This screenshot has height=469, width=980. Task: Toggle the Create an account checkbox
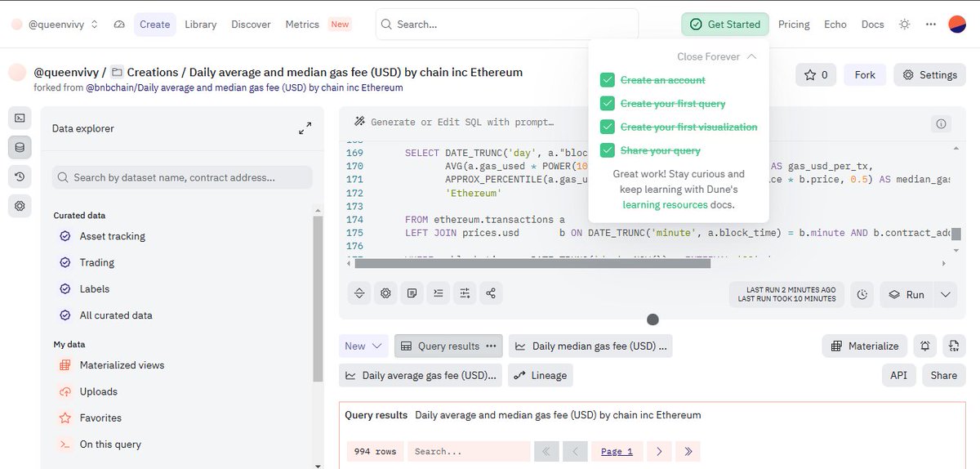point(607,80)
